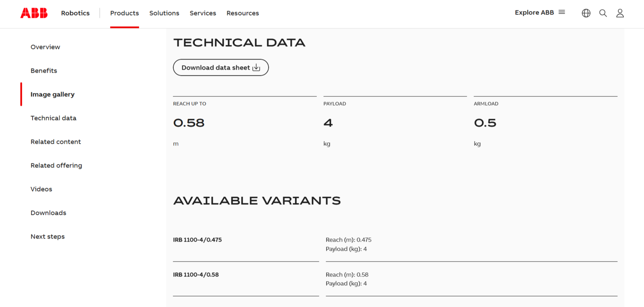Select Image gallery in sidebar

pos(53,95)
